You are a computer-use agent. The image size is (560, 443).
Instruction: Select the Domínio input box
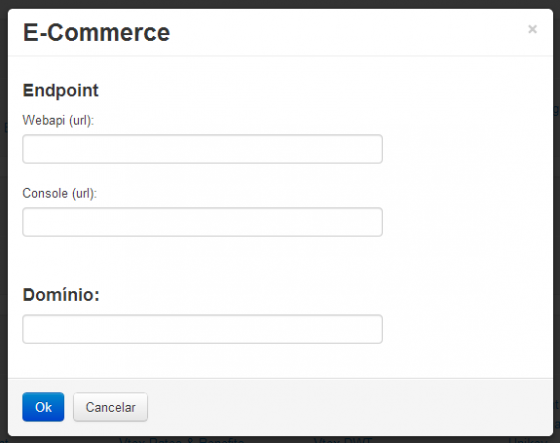202,329
